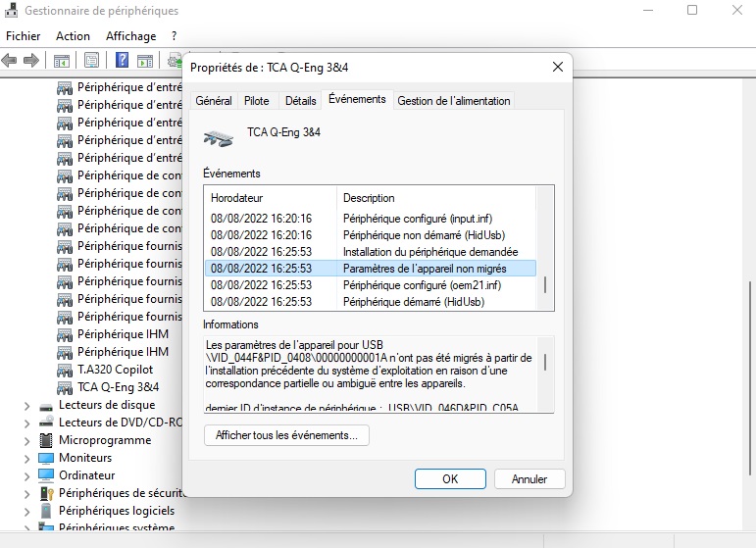Click the update driver gear icon
This screenshot has width=756, height=548.
click(175, 61)
